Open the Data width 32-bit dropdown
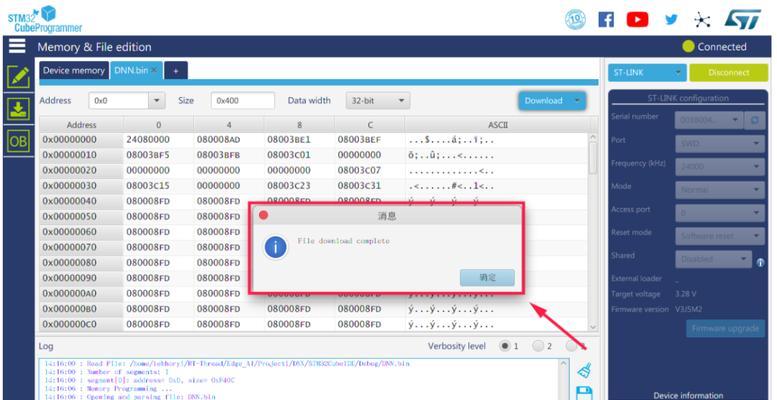777x400 pixels. coord(378,100)
